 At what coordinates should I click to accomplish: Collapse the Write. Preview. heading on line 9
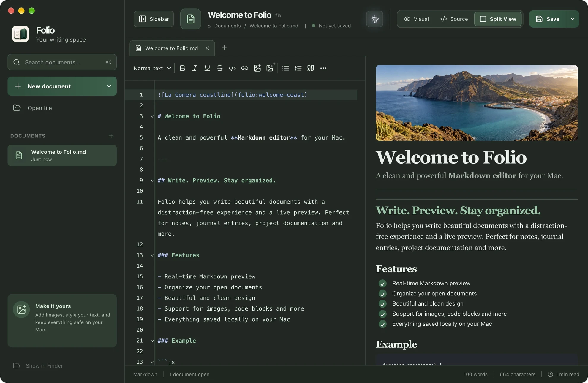[152, 181]
